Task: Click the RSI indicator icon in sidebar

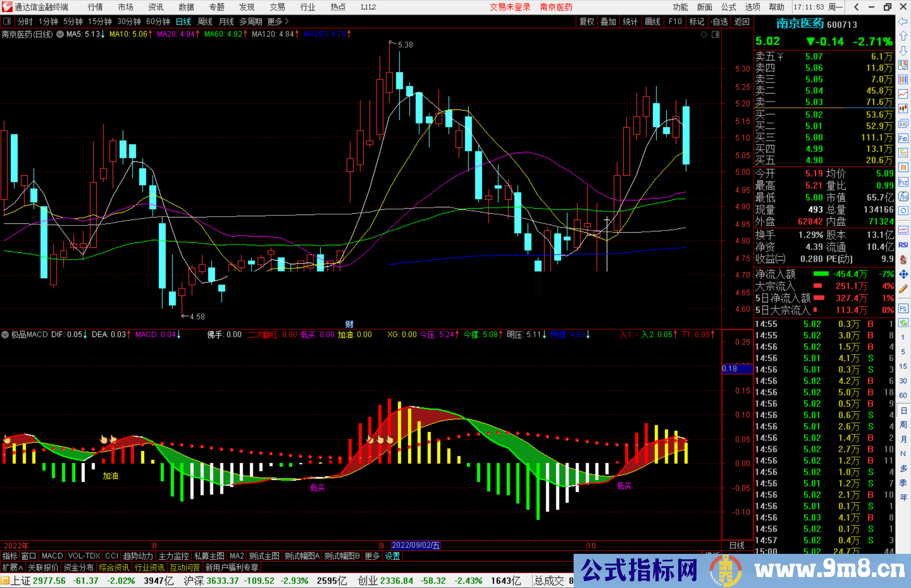Action: click(x=903, y=245)
